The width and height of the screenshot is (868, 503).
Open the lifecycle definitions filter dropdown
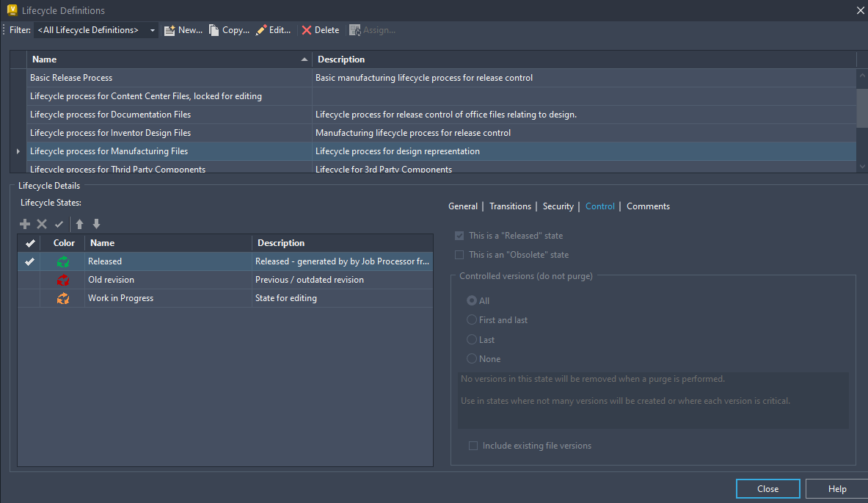pos(152,29)
